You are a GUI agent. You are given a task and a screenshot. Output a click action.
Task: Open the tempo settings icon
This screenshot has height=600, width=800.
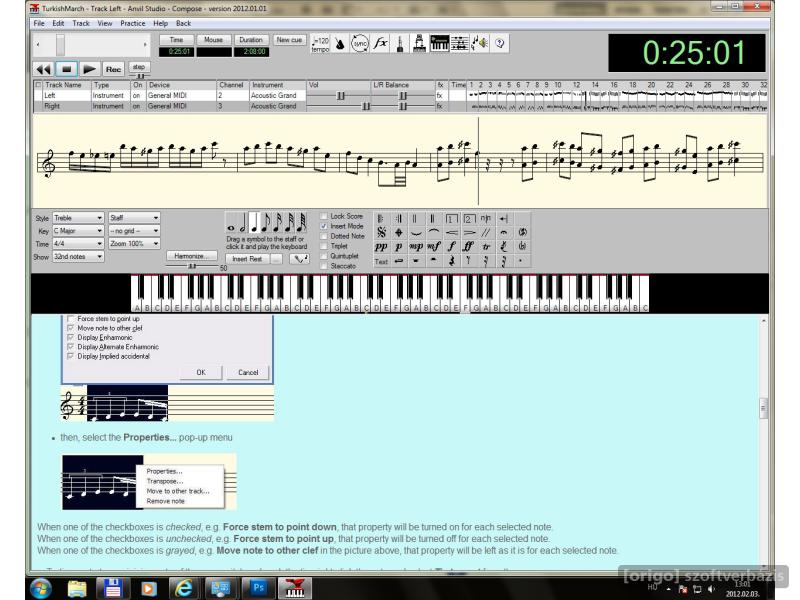tap(320, 44)
